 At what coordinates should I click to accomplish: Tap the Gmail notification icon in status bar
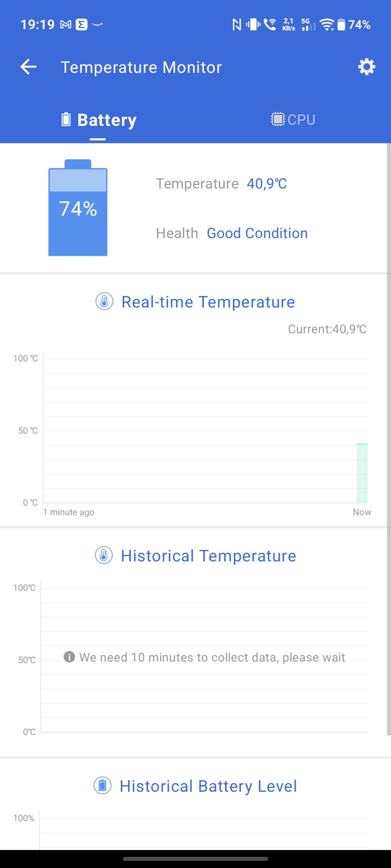(66, 24)
